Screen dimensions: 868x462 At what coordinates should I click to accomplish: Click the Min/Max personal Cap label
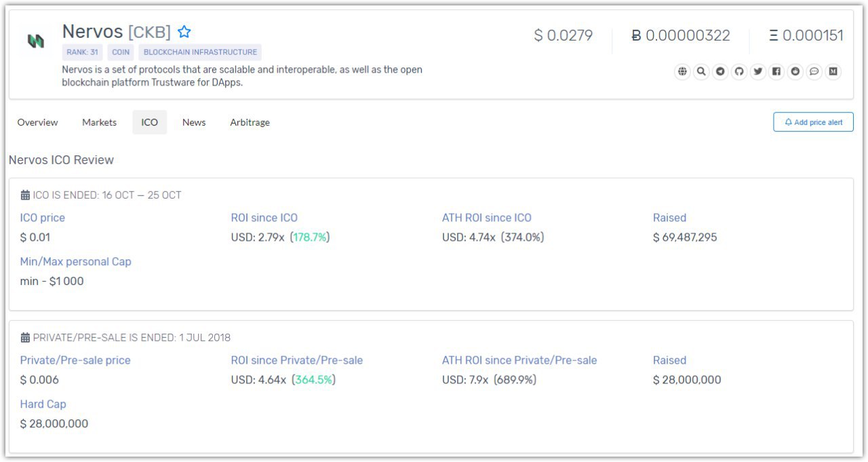point(76,262)
